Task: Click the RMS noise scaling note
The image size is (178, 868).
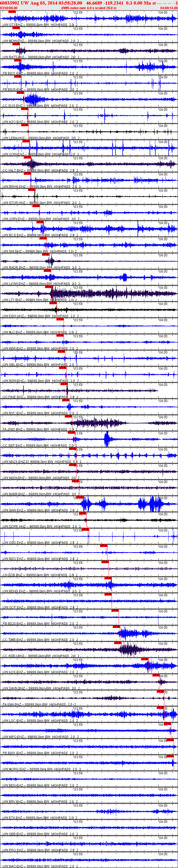Action: (x=89, y=8)
